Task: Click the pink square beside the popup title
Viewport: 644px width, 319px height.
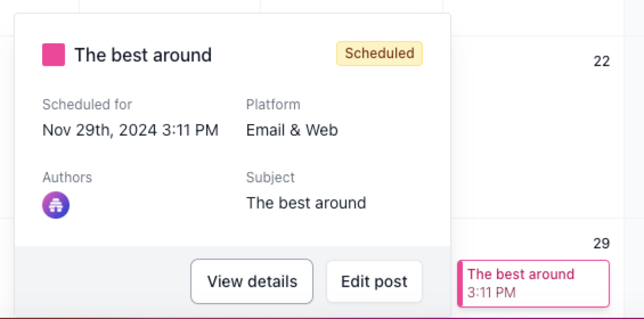Action: 53,55
